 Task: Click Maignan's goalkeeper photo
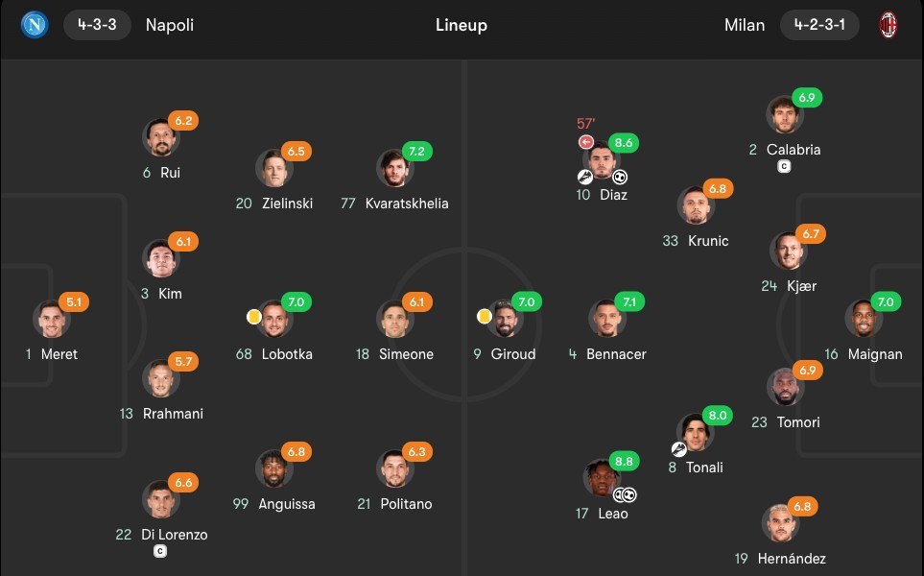(863, 319)
